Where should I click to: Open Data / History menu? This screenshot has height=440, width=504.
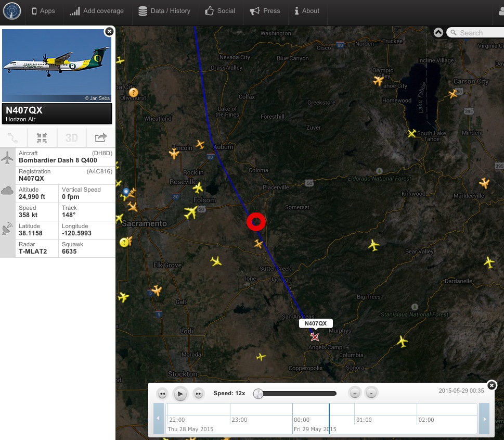coord(164,11)
